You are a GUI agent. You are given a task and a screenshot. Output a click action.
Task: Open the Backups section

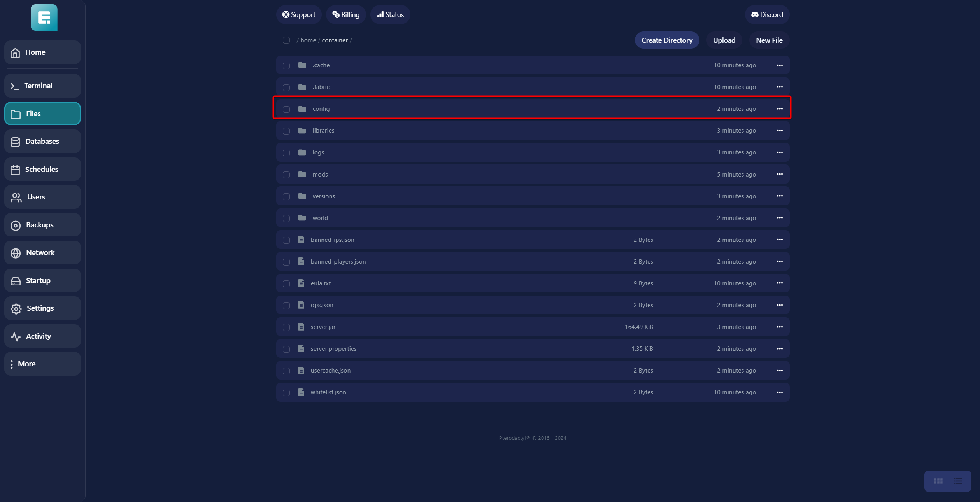tap(42, 225)
